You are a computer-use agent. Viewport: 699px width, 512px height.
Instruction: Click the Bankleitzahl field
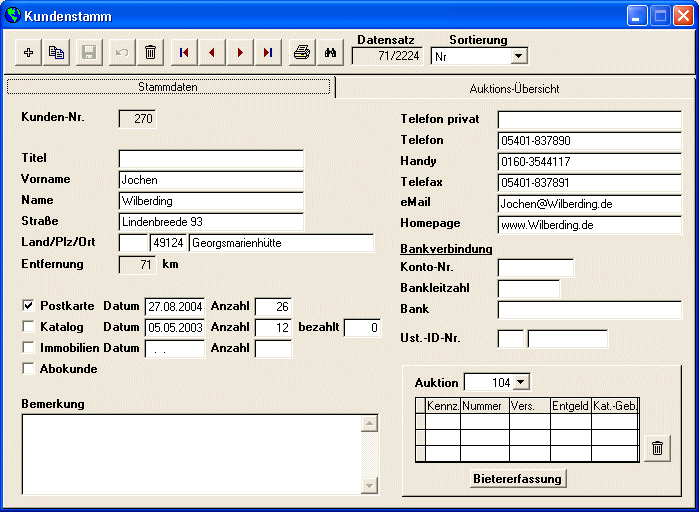tap(529, 289)
